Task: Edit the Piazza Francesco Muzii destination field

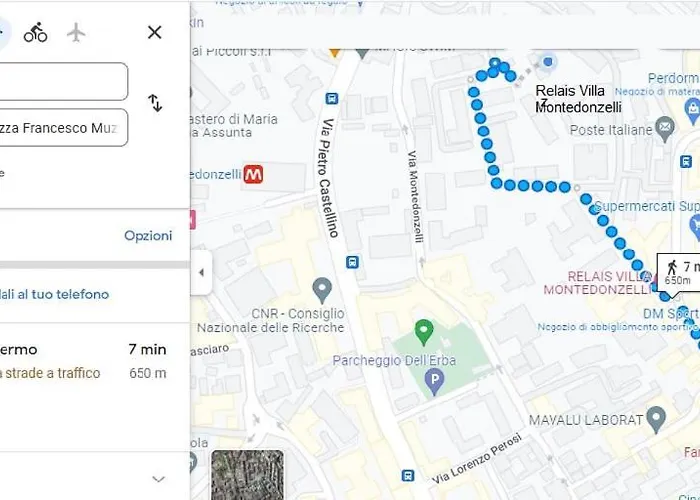Action: tap(63, 128)
